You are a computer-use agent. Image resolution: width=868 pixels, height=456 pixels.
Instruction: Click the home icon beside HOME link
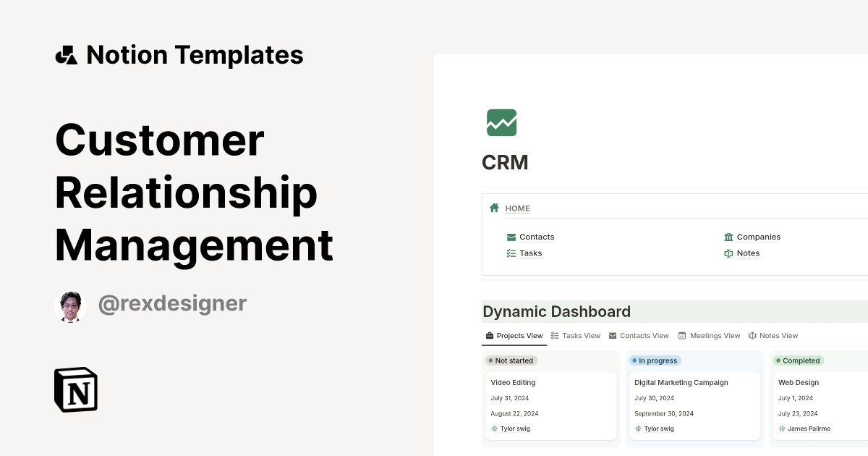point(494,207)
